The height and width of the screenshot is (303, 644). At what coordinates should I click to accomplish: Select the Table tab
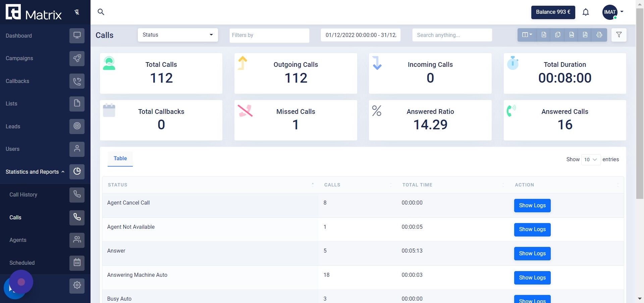(x=120, y=159)
